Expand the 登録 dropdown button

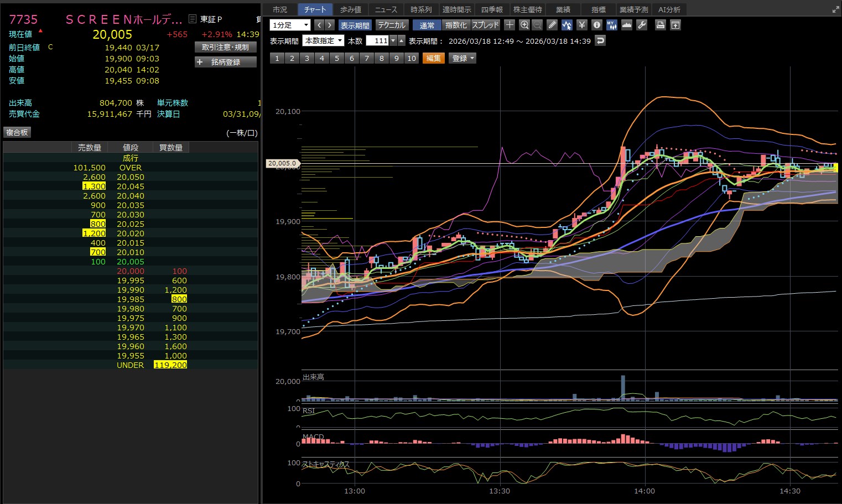coord(462,58)
